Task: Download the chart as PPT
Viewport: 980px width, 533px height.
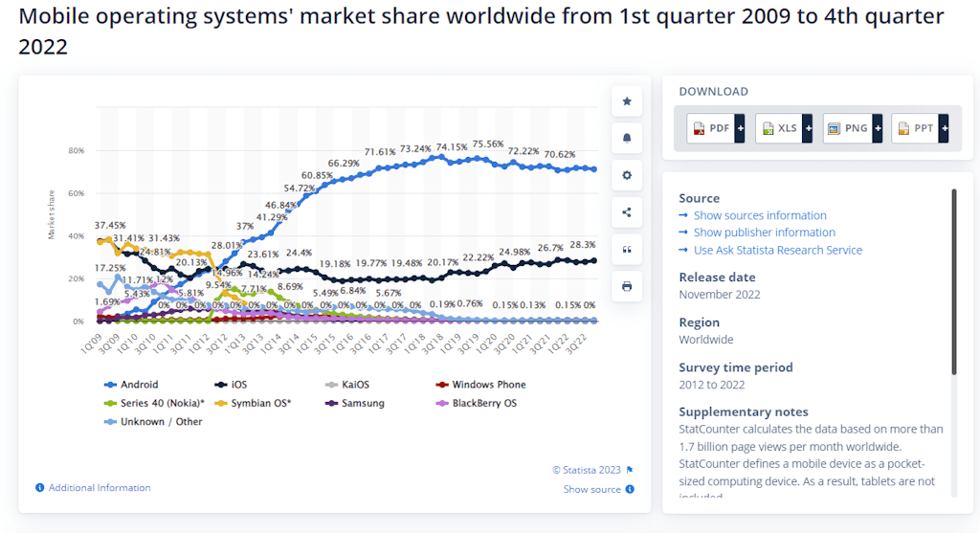Action: pos(916,128)
